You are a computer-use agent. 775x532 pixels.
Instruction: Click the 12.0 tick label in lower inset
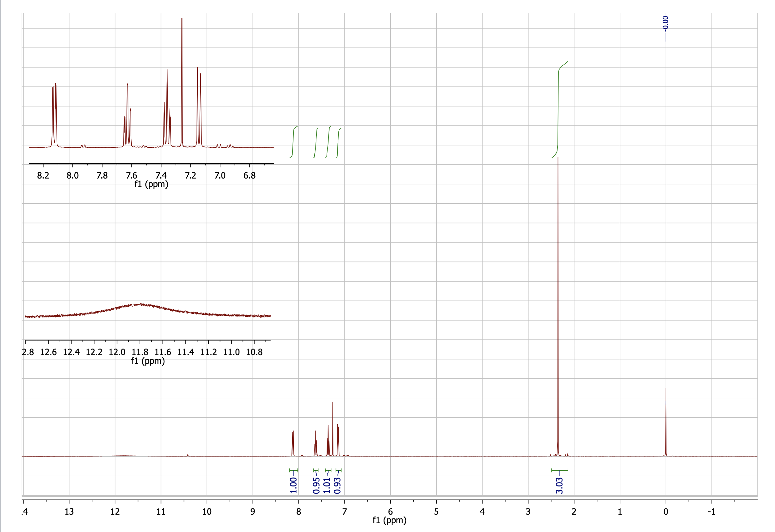point(117,352)
